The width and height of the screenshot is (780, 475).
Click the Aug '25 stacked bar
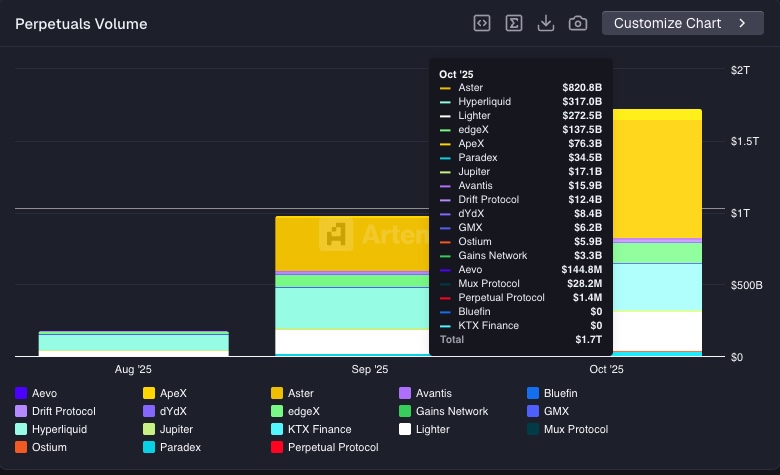click(133, 343)
